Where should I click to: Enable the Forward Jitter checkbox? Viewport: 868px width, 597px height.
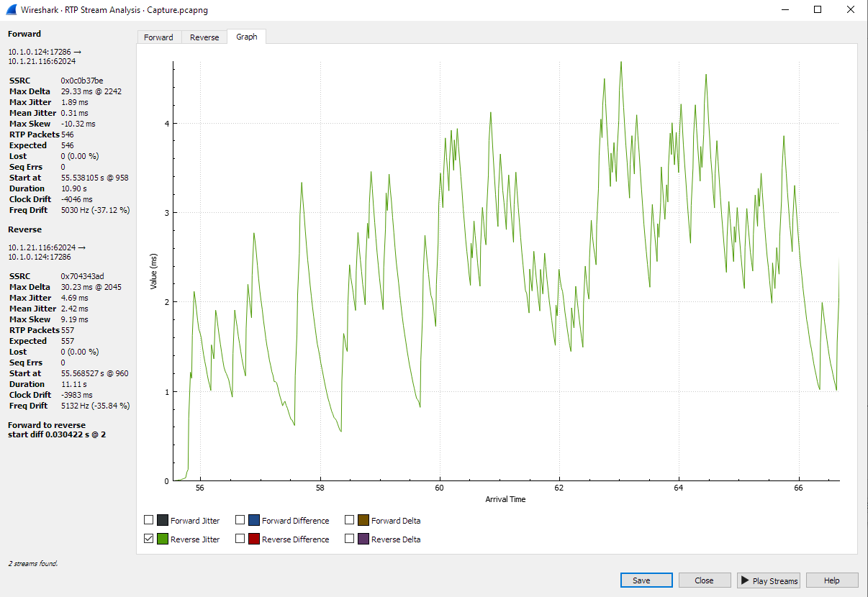148,519
